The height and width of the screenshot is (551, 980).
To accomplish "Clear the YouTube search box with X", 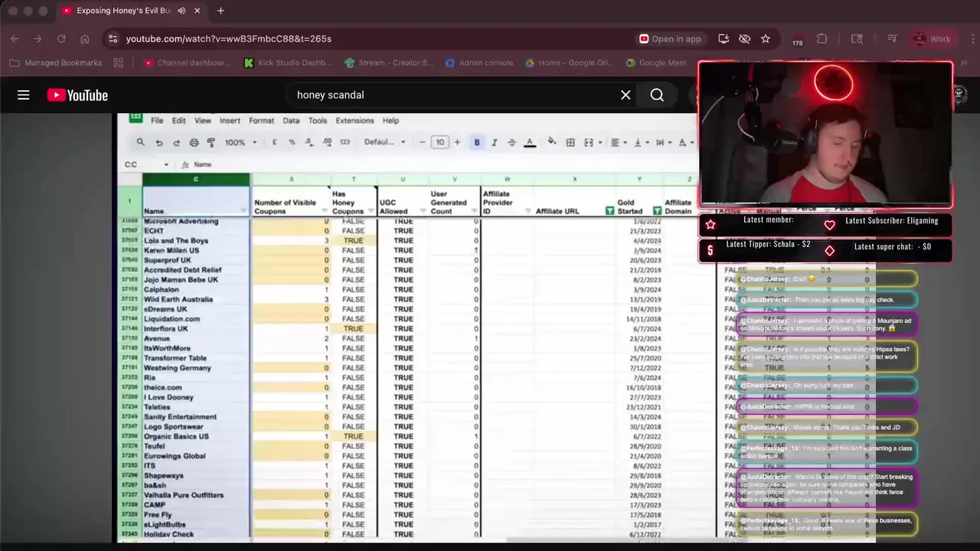I will 626,95.
